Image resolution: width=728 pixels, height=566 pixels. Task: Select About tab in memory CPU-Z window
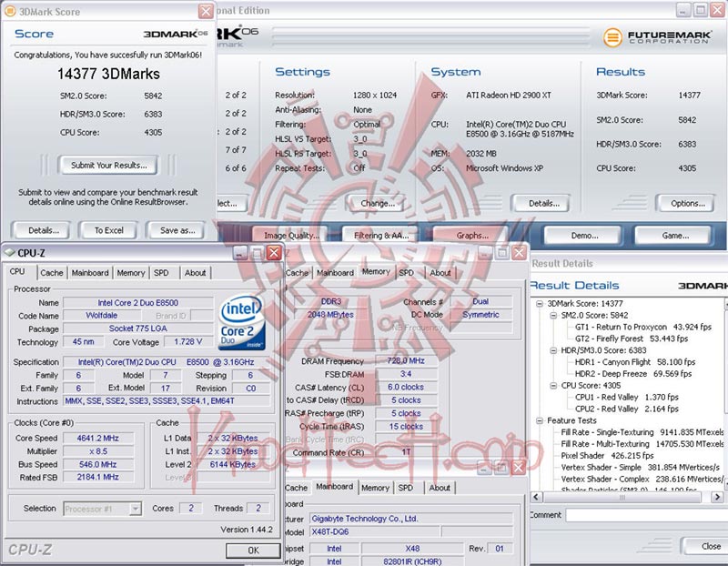point(440,273)
